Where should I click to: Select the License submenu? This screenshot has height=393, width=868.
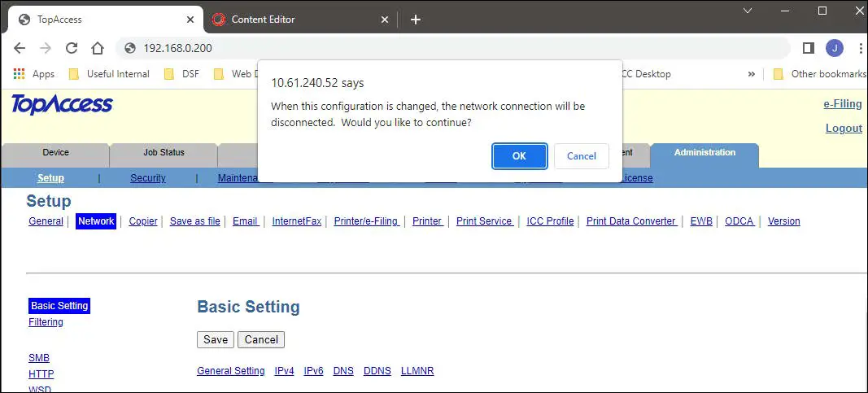[636, 178]
